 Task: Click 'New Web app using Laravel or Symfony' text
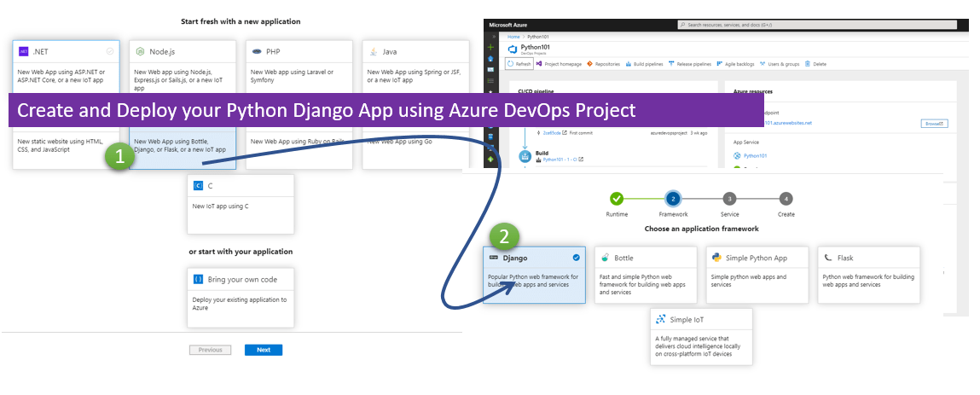[292, 78]
